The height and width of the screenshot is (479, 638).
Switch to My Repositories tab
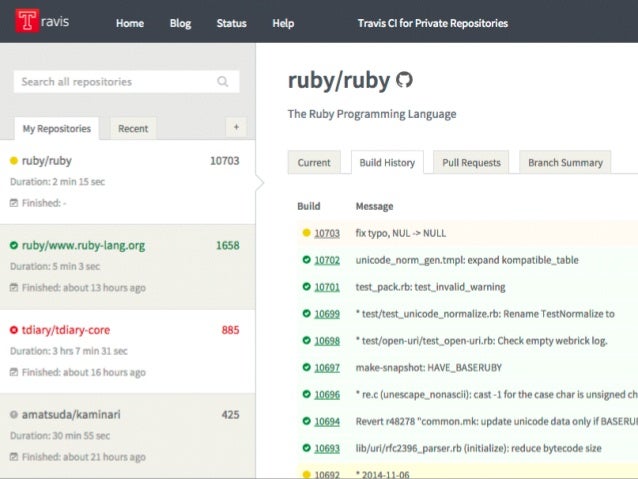pyautogui.click(x=57, y=129)
